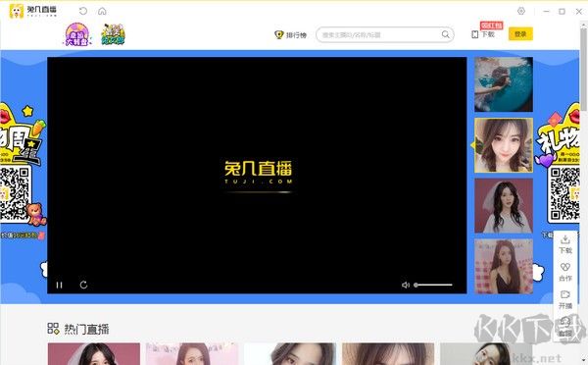The width and height of the screenshot is (588, 365).
Task: Click the magnifier search icon
Action: tap(445, 34)
